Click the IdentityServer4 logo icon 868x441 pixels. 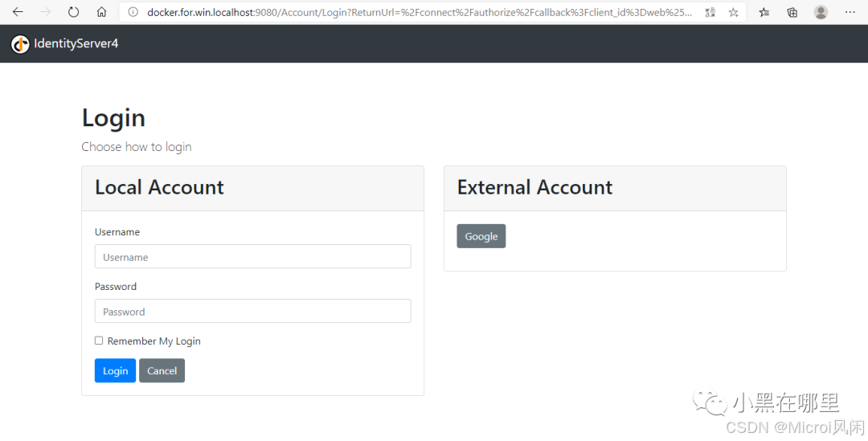[x=20, y=43]
